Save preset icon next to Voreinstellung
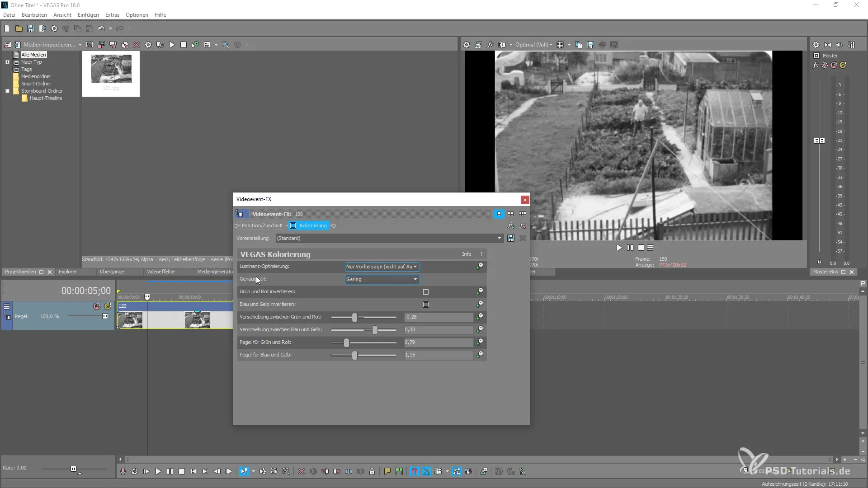This screenshot has width=868, height=488. pyautogui.click(x=511, y=238)
